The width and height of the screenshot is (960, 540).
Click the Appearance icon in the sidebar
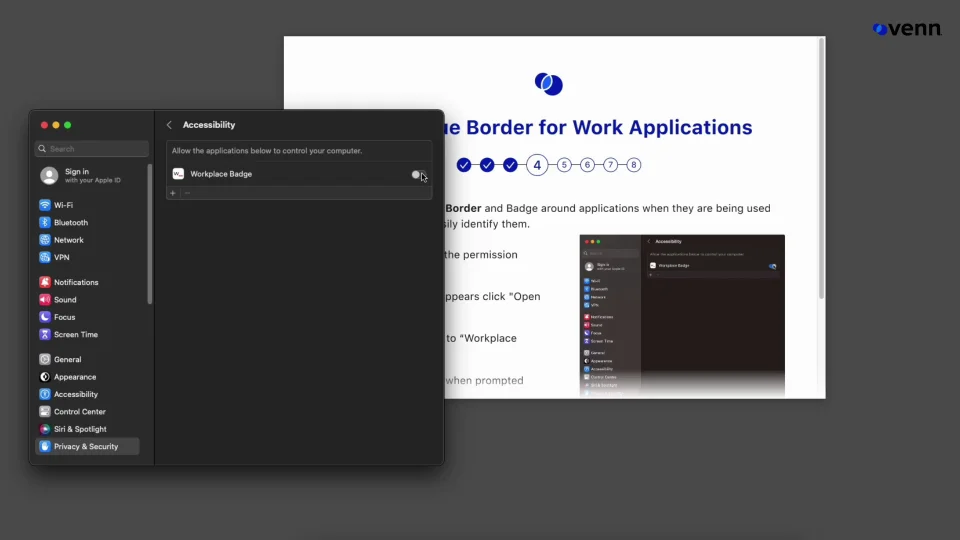point(45,377)
